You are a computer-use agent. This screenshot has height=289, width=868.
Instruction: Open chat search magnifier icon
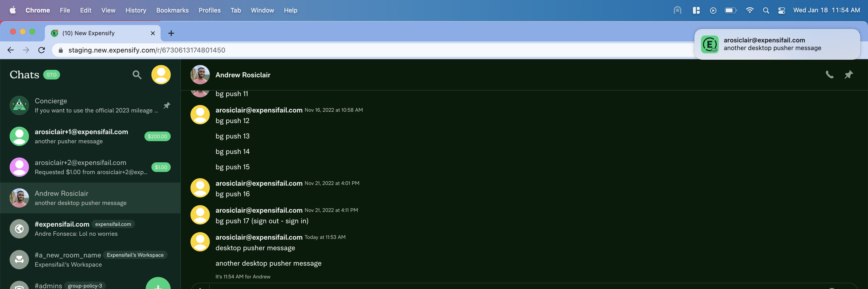(137, 75)
